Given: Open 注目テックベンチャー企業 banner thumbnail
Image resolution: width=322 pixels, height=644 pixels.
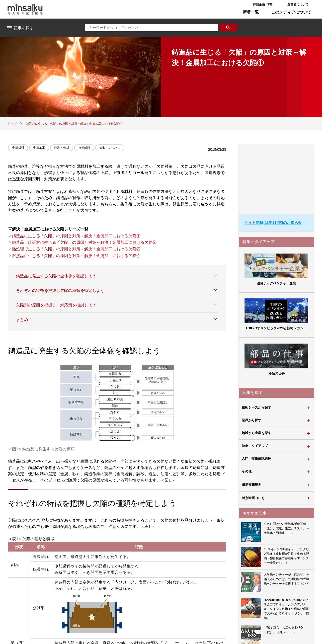Looking at the screenshot, I should pos(276,266).
